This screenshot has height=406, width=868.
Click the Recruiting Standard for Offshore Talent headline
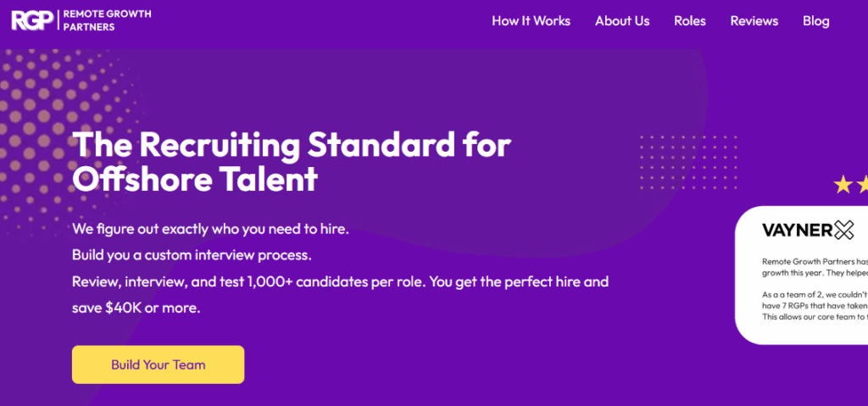point(292,162)
